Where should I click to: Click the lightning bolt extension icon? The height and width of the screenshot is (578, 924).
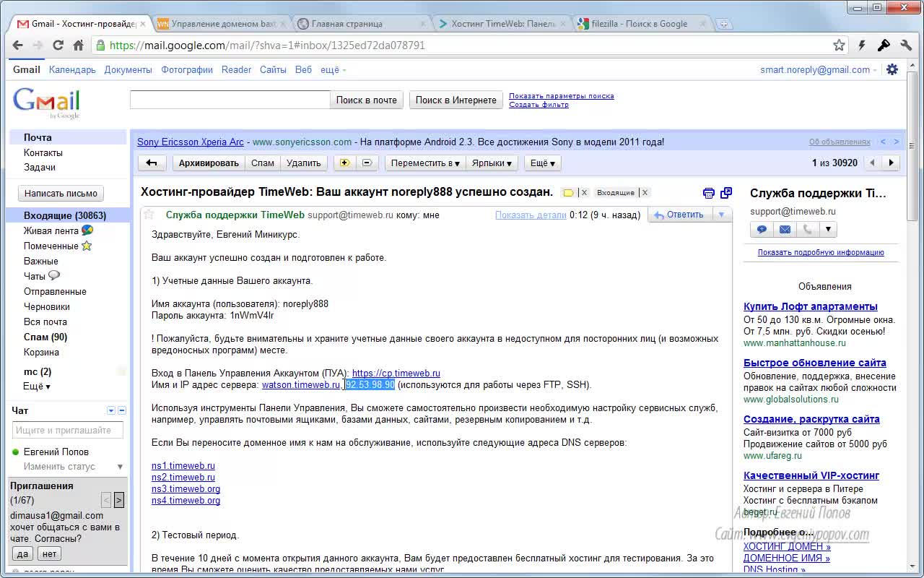pyautogui.click(x=862, y=45)
